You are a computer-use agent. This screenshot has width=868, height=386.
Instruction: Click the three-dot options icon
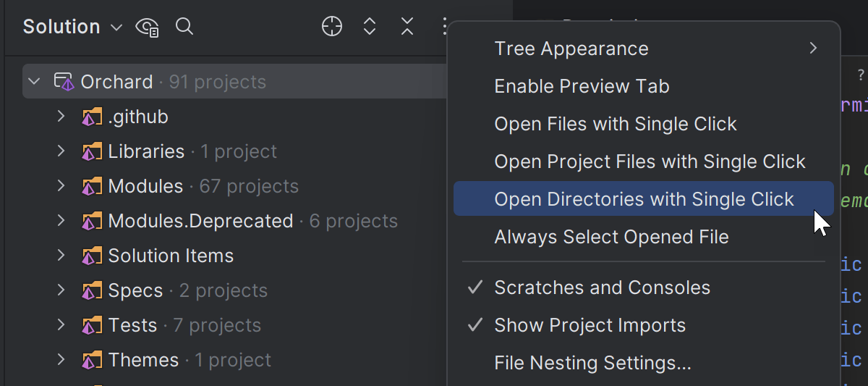pos(443,27)
